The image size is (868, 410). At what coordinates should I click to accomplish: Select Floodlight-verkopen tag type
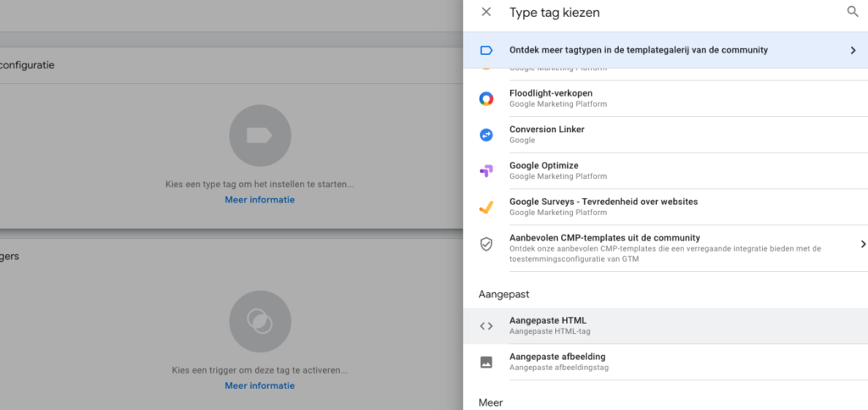click(665, 98)
